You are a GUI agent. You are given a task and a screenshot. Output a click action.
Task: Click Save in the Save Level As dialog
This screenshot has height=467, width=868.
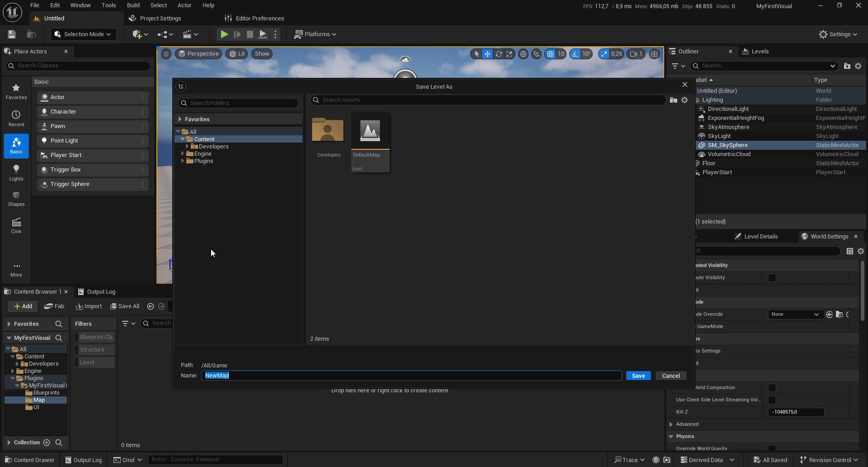point(638,376)
